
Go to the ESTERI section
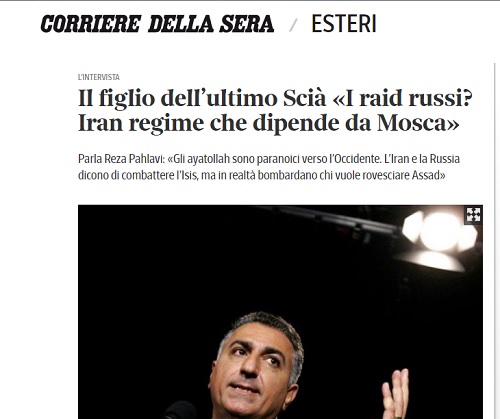[344, 24]
